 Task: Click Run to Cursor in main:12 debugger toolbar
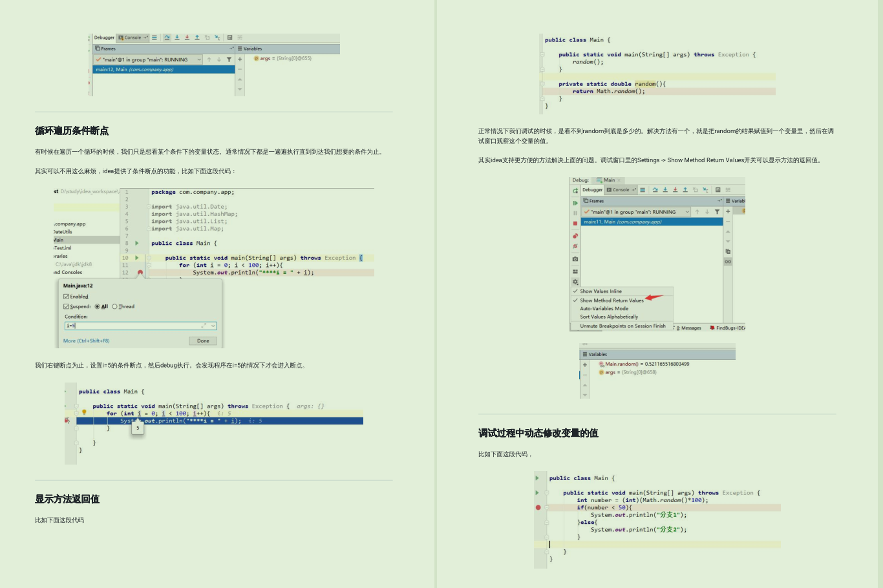(217, 37)
